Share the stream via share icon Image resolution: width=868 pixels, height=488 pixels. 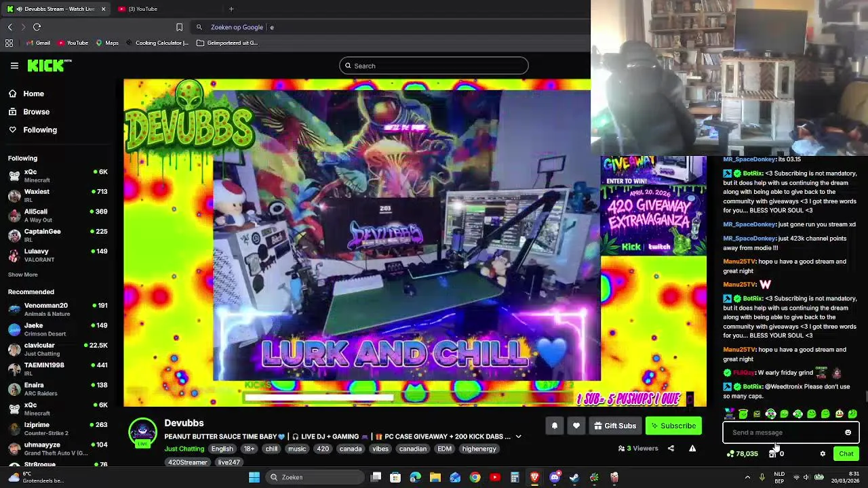click(671, 448)
